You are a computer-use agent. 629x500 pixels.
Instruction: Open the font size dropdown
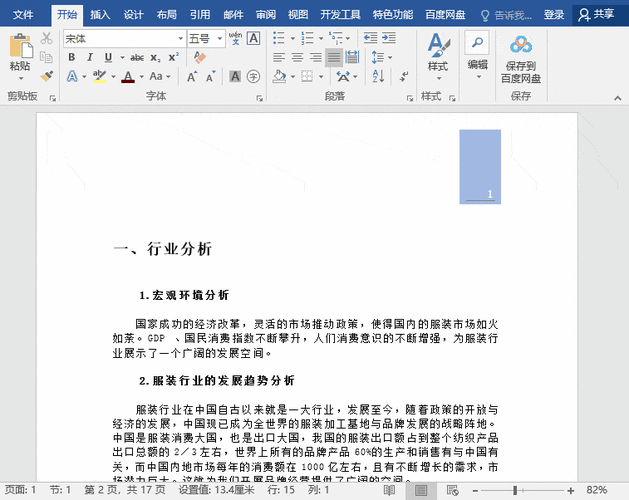[220, 39]
